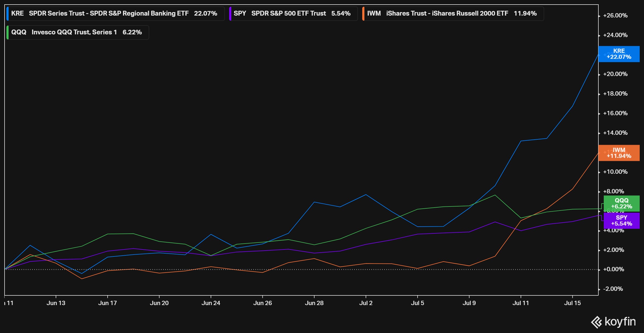Click the blue KRE color bar

[x=8, y=13]
